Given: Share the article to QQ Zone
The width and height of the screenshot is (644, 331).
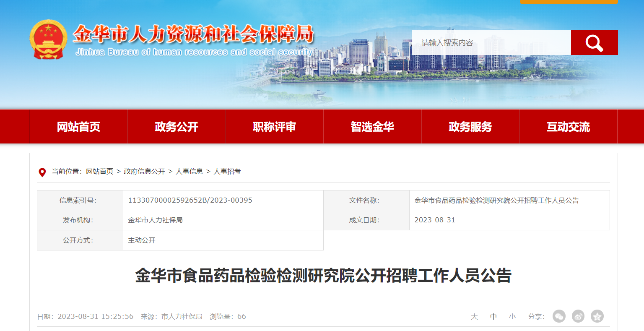Looking at the screenshot, I should pos(597,316).
